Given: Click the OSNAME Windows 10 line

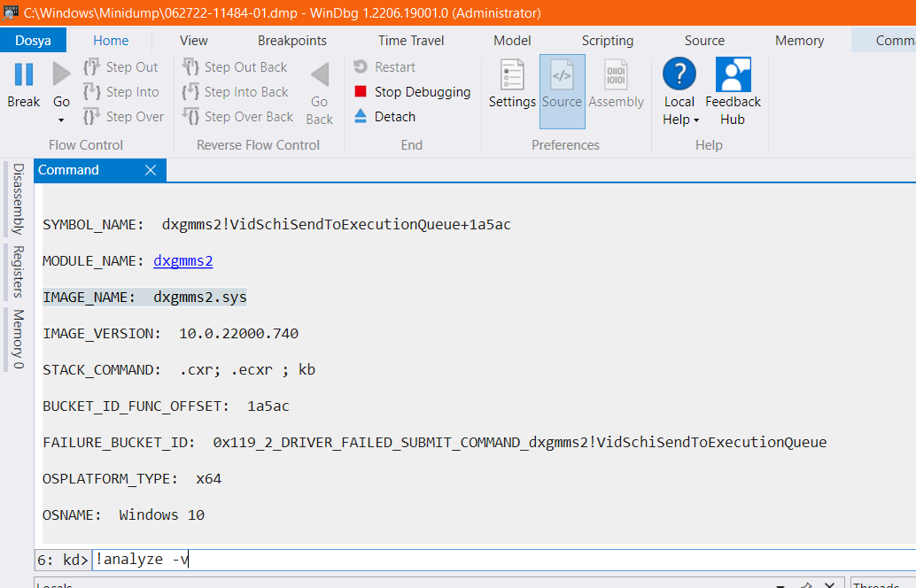Looking at the screenshot, I should coord(123,515).
